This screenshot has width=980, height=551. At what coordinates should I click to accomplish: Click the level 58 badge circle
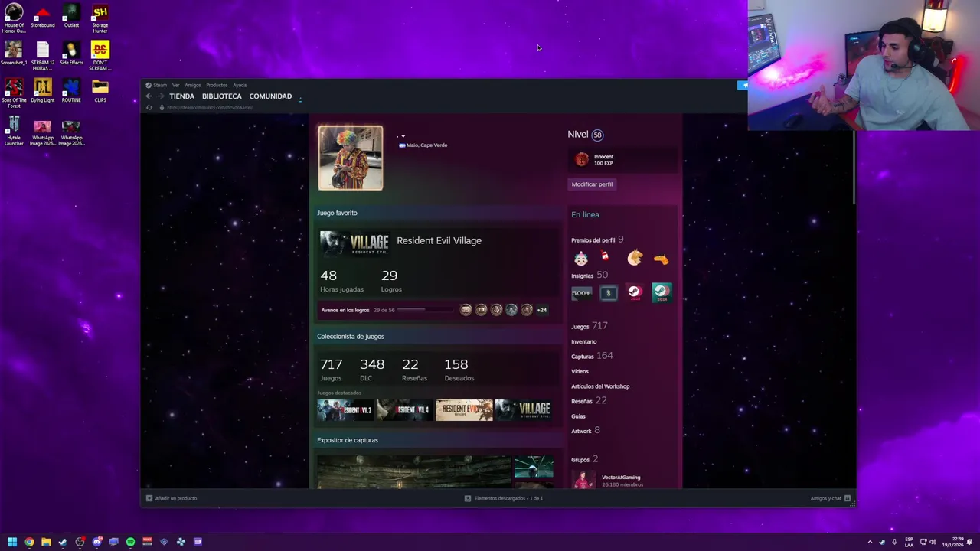[x=597, y=135]
